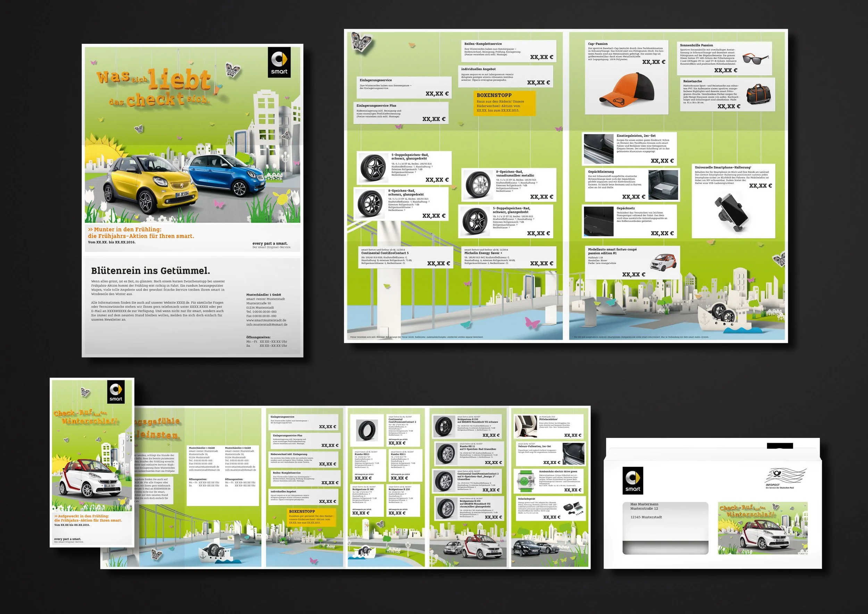The width and height of the screenshot is (868, 614).
Task: Click the wheel image beside '8-Speichen-Rad, vanadiumsilber metallic'
Action: click(x=478, y=184)
